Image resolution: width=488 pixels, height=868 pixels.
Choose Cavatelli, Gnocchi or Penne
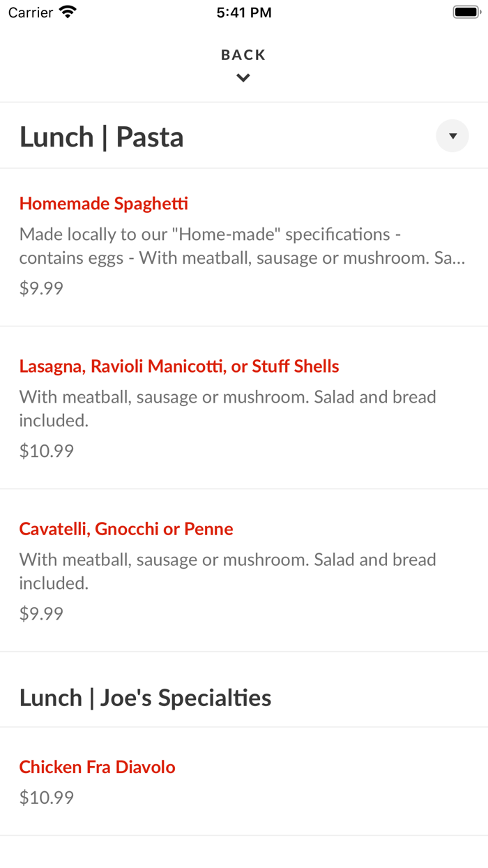click(125, 528)
